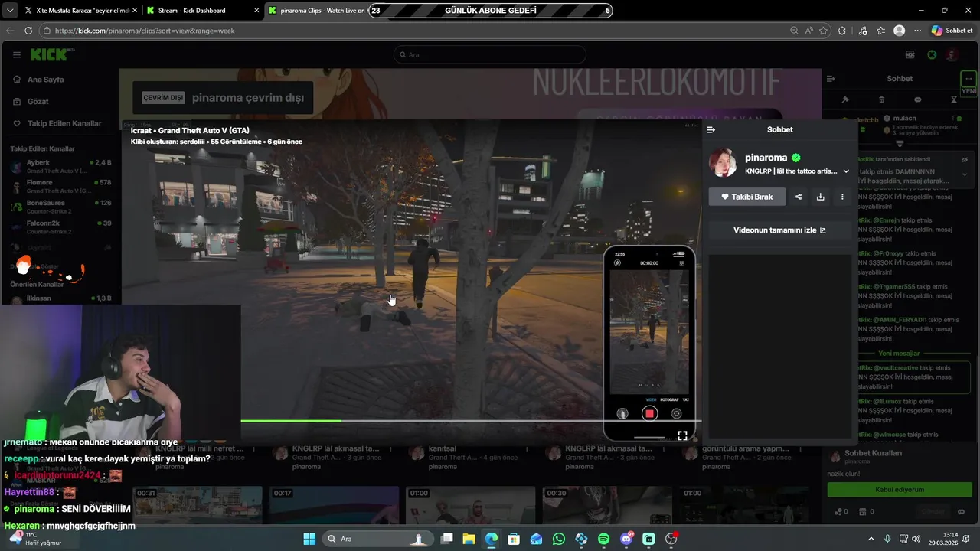Screen dimensions: 980x551
Task: Open the Sohbet et Copilot button
Action: pos(952,31)
